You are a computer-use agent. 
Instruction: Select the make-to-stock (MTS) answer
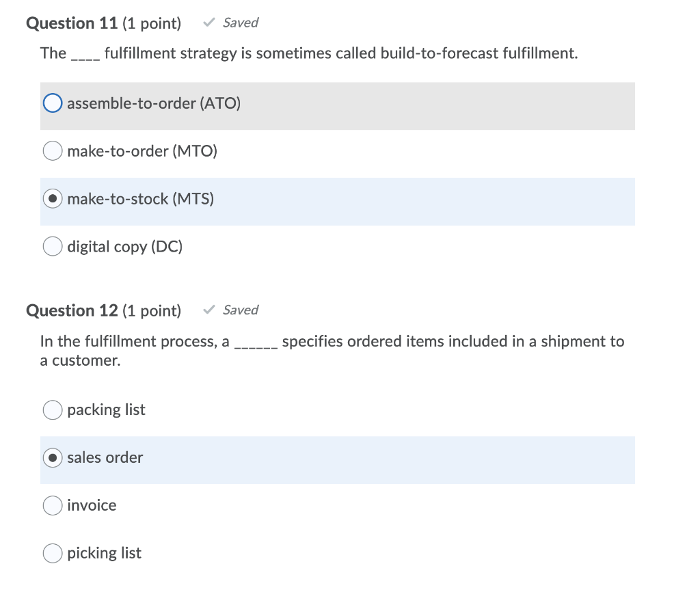pyautogui.click(x=52, y=198)
